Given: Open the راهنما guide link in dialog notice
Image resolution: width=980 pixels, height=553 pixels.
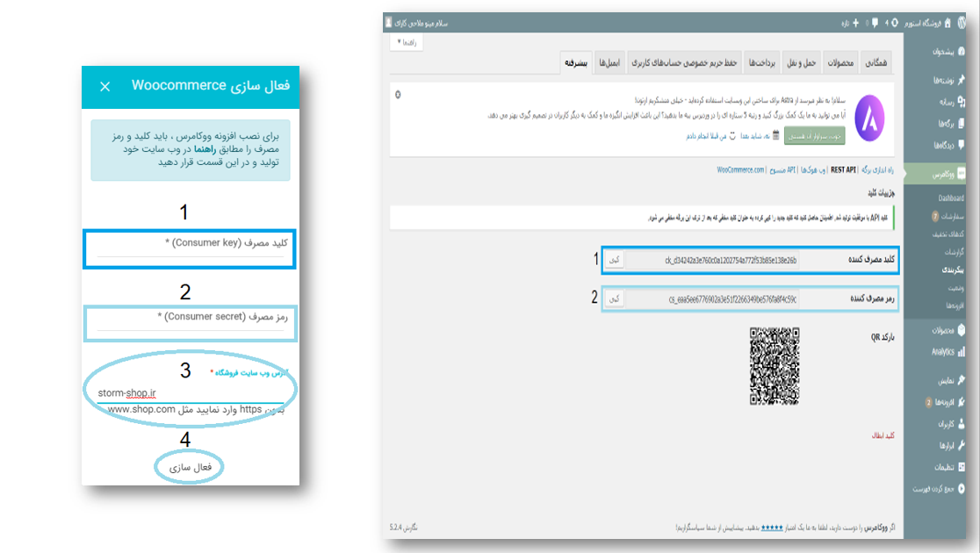Looking at the screenshot, I should (205, 148).
